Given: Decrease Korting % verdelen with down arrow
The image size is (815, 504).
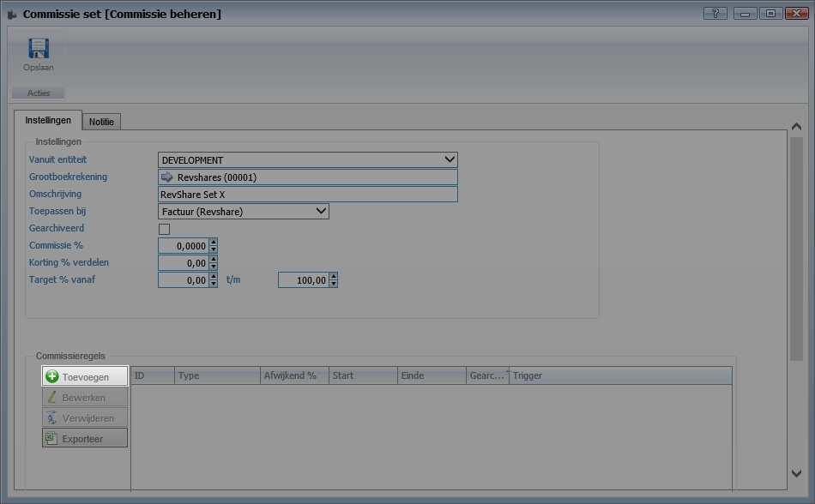Looking at the screenshot, I should pos(213,267).
